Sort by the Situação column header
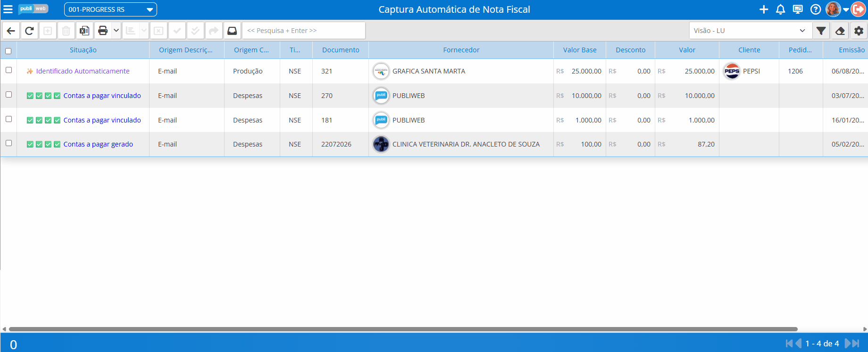 (83, 50)
